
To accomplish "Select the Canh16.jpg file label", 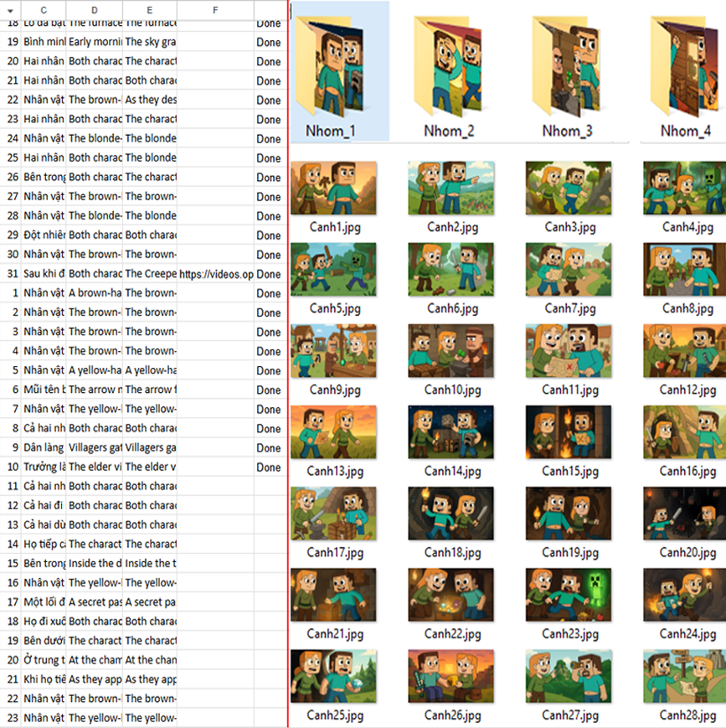I will 688,472.
